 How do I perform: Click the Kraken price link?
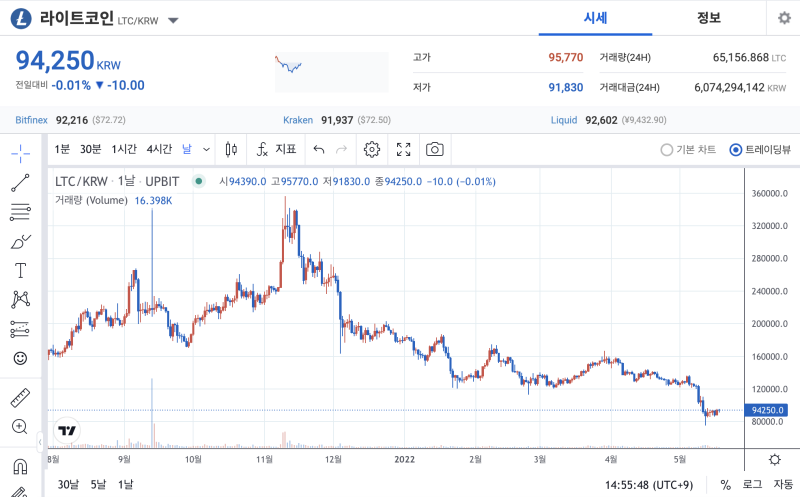pos(298,120)
